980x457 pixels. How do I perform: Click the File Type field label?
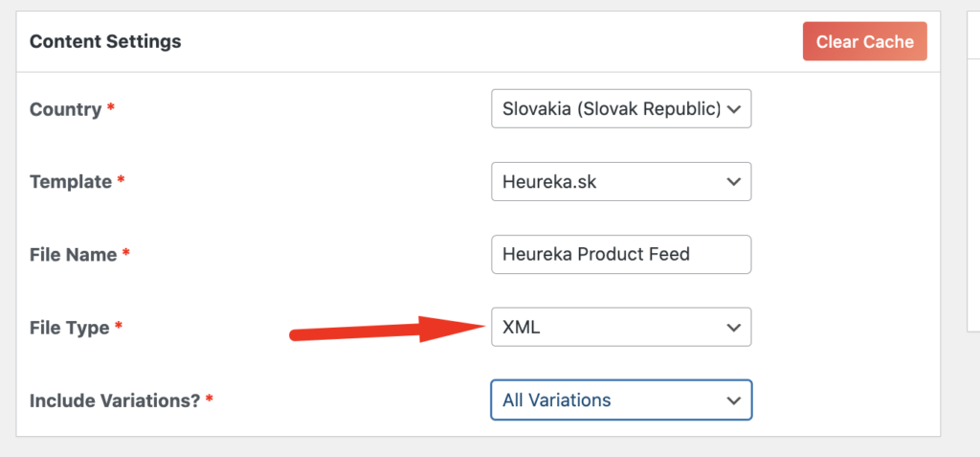[x=69, y=328]
